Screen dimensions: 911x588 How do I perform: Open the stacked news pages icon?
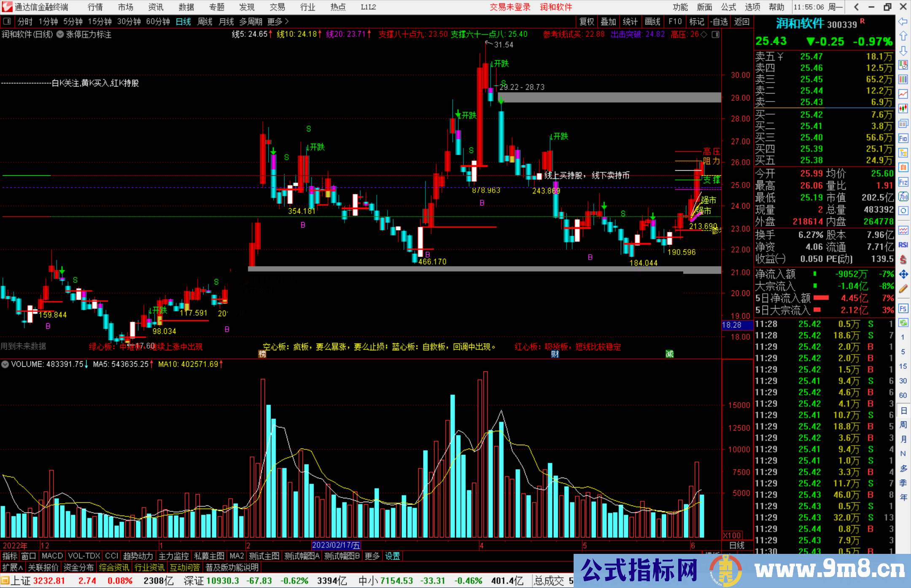pyautogui.click(x=903, y=124)
